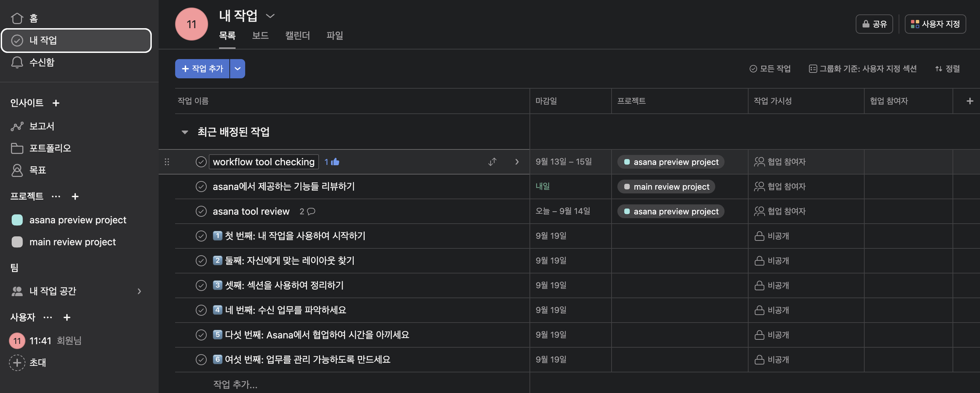Viewport: 980px width, 393px height.
Task: Edit the workflow tool checking task name field
Action: tap(264, 162)
